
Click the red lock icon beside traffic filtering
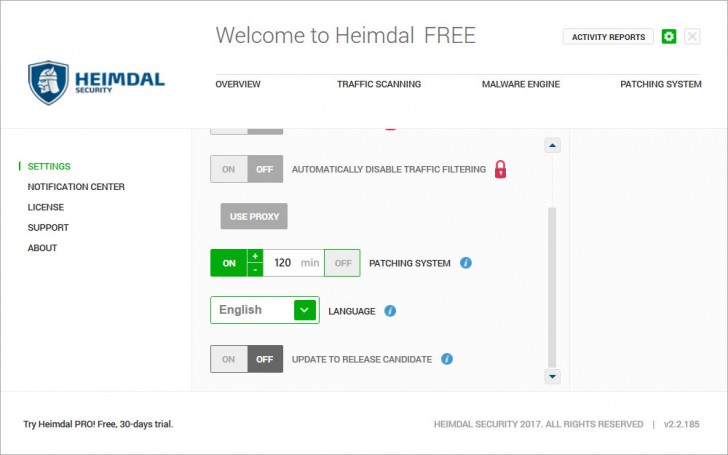click(500, 169)
